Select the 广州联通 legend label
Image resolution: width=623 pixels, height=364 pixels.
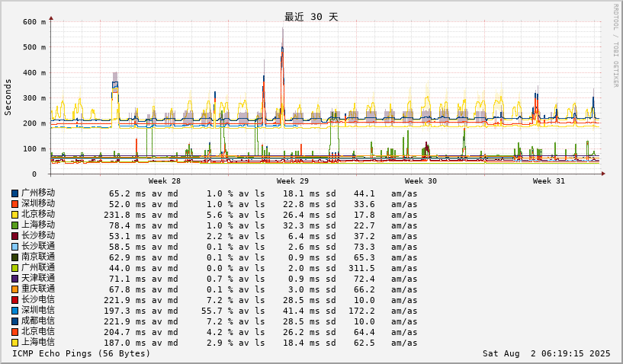[x=38, y=268]
